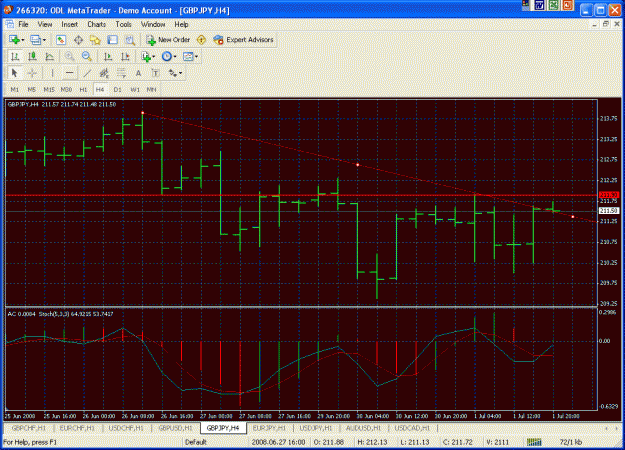
Task: Open the Charts menu
Action: pyautogui.click(x=96, y=24)
